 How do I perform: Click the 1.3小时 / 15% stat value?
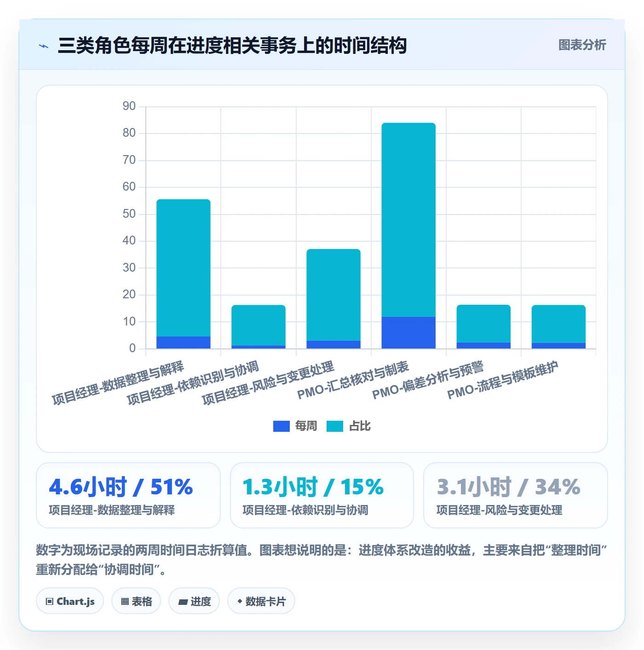click(313, 487)
